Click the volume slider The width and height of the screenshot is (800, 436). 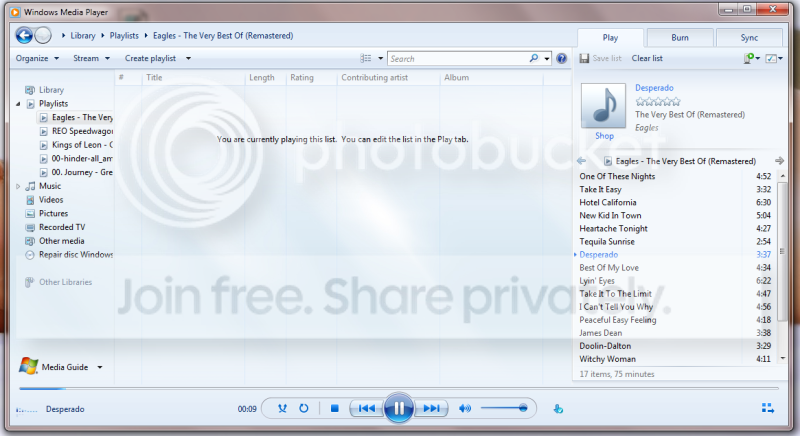(x=504, y=408)
